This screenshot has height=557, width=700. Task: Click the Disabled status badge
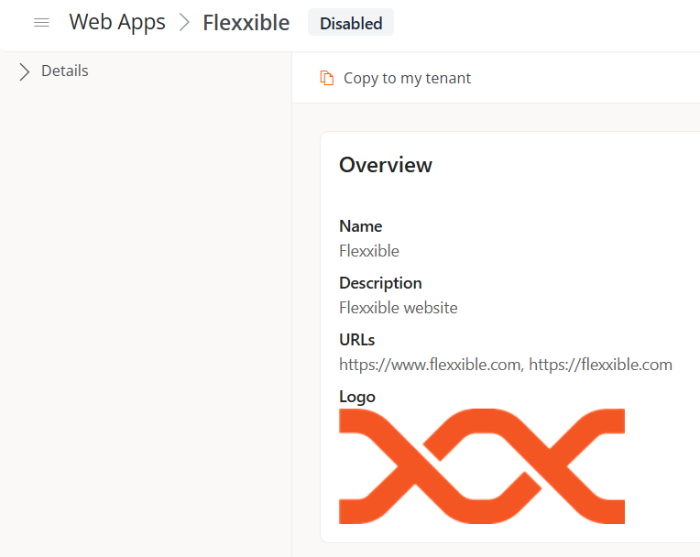(x=351, y=23)
